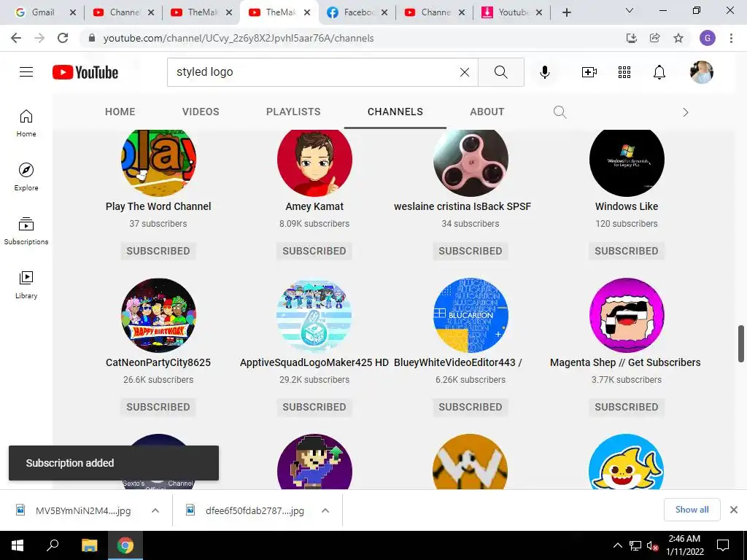The image size is (747, 560).
Task: Bookmark this page with star
Action: coord(678,38)
